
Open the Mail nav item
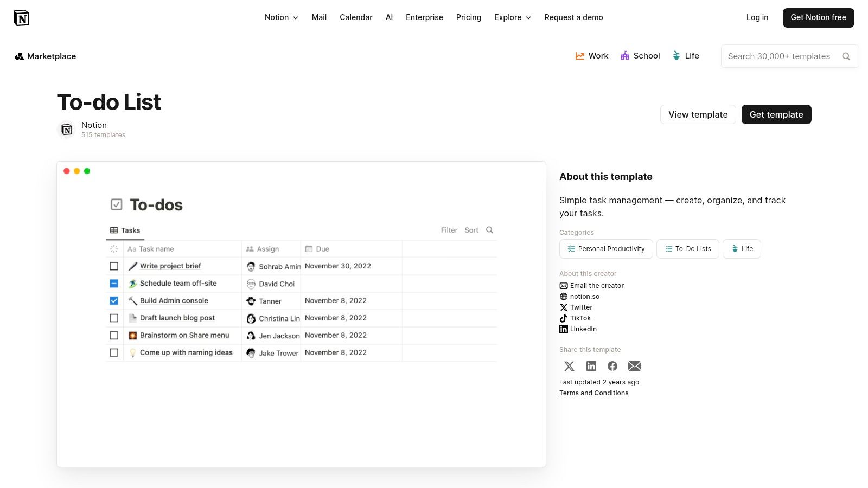coord(319,17)
